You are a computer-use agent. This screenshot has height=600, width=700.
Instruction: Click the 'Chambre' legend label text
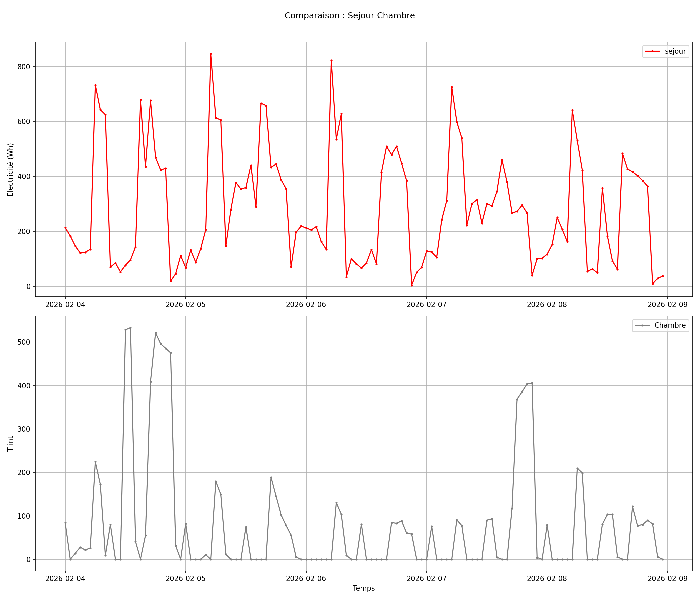[x=670, y=325]
